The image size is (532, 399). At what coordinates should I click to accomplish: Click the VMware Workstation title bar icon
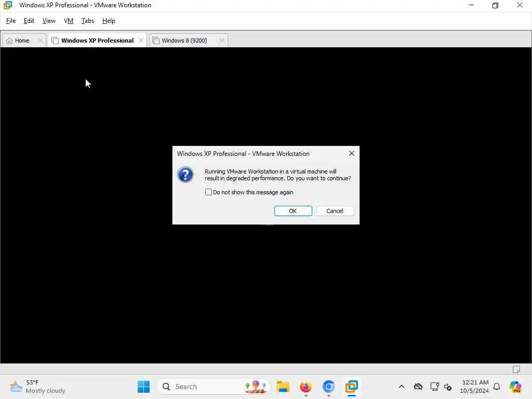(7, 5)
